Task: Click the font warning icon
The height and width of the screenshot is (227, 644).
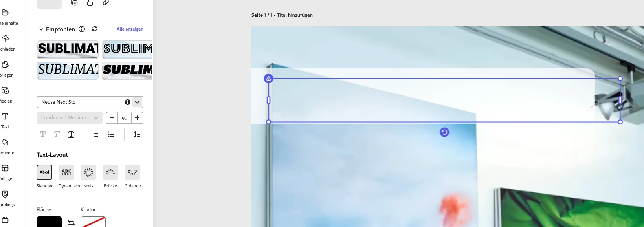Action: [x=128, y=102]
